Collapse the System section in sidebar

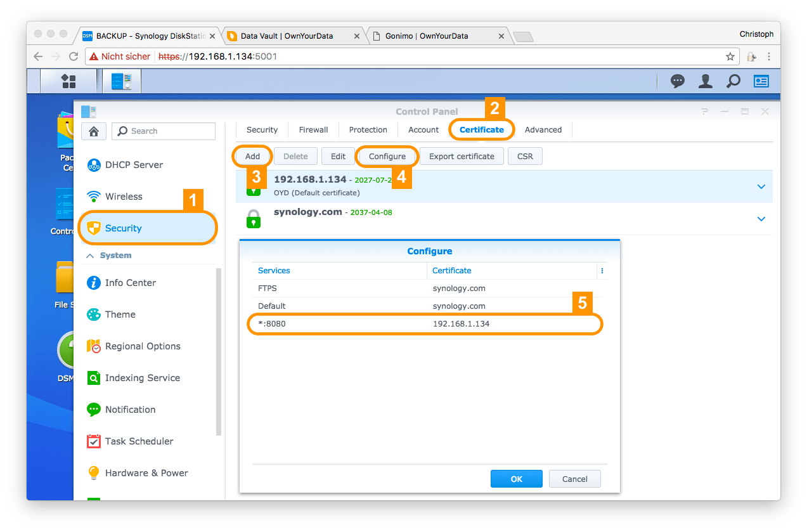(89, 256)
